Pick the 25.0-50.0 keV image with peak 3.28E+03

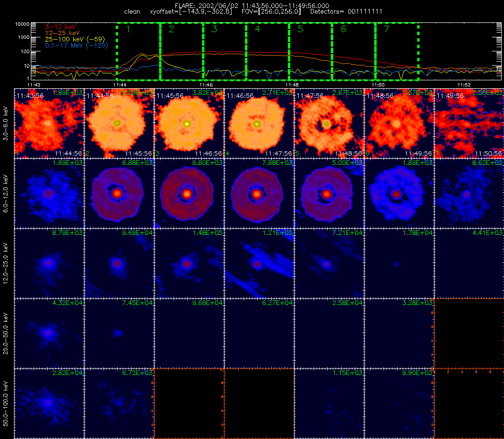pyautogui.click(x=399, y=334)
